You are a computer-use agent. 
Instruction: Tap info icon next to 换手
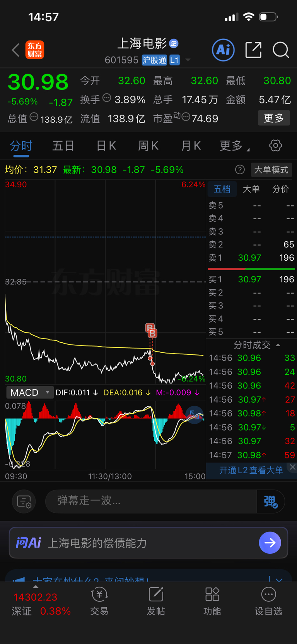coord(107,98)
